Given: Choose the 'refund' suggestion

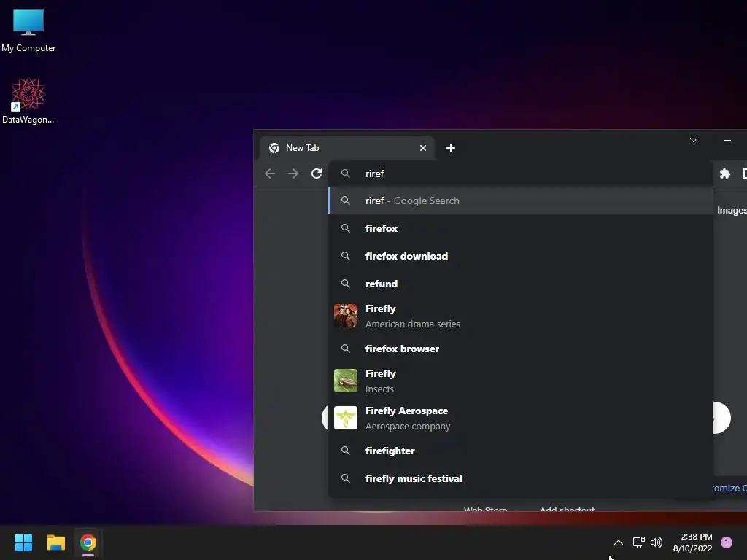Looking at the screenshot, I should (521, 284).
